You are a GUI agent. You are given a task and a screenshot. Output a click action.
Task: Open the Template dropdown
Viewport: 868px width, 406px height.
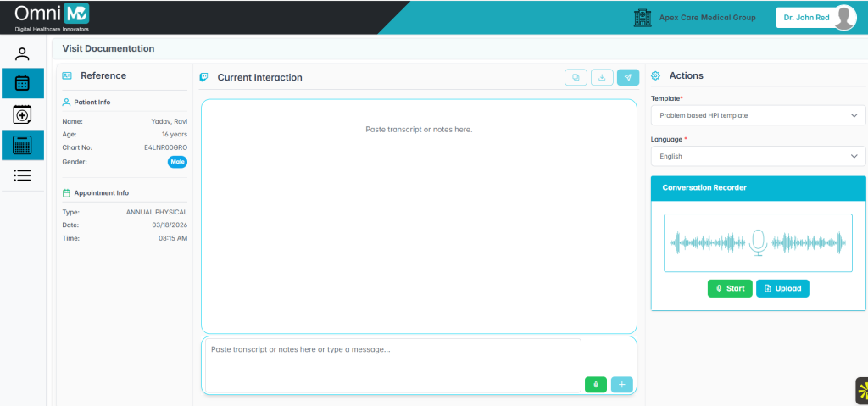pyautogui.click(x=758, y=115)
